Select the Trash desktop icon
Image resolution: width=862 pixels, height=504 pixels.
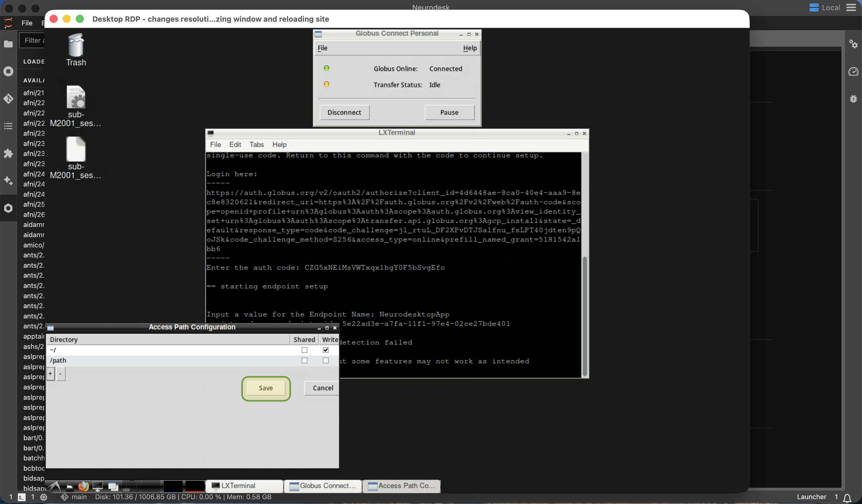click(x=76, y=50)
